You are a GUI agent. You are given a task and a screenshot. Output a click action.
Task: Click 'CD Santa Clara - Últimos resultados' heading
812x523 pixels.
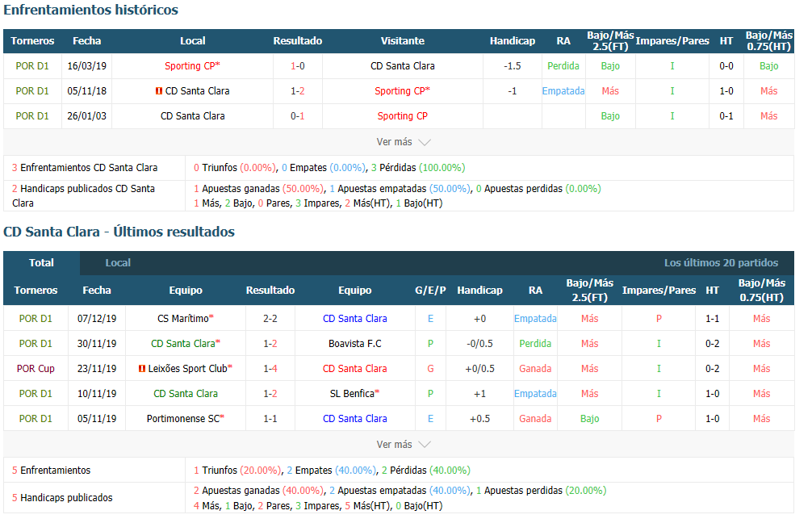pyautogui.click(x=119, y=232)
